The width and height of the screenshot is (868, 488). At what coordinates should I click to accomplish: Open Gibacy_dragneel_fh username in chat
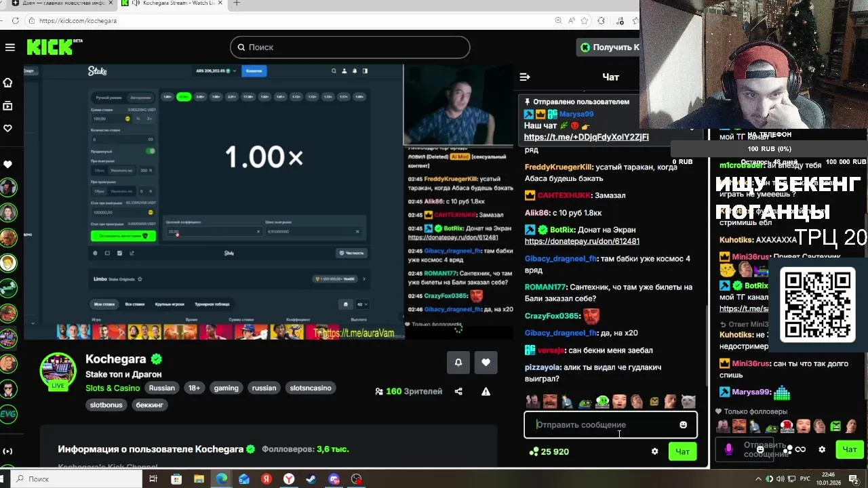tap(561, 259)
